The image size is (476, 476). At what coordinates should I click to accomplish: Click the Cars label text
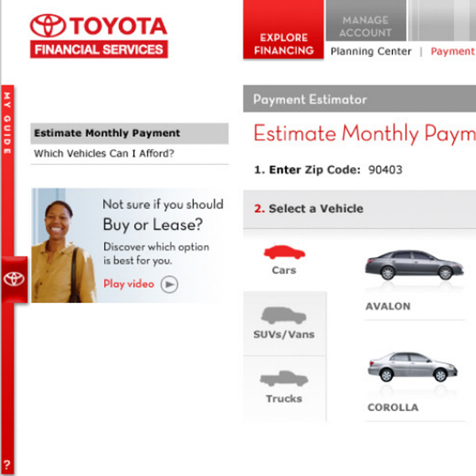click(284, 271)
